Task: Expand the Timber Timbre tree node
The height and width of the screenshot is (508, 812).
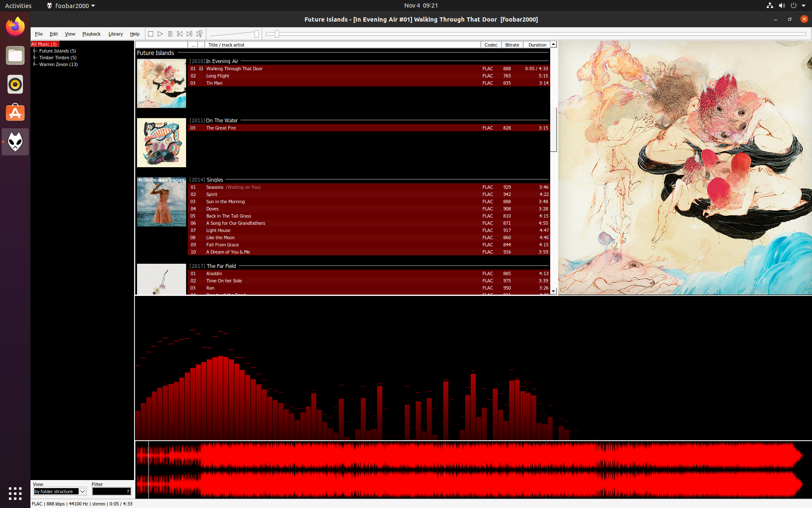Action: pyautogui.click(x=35, y=58)
